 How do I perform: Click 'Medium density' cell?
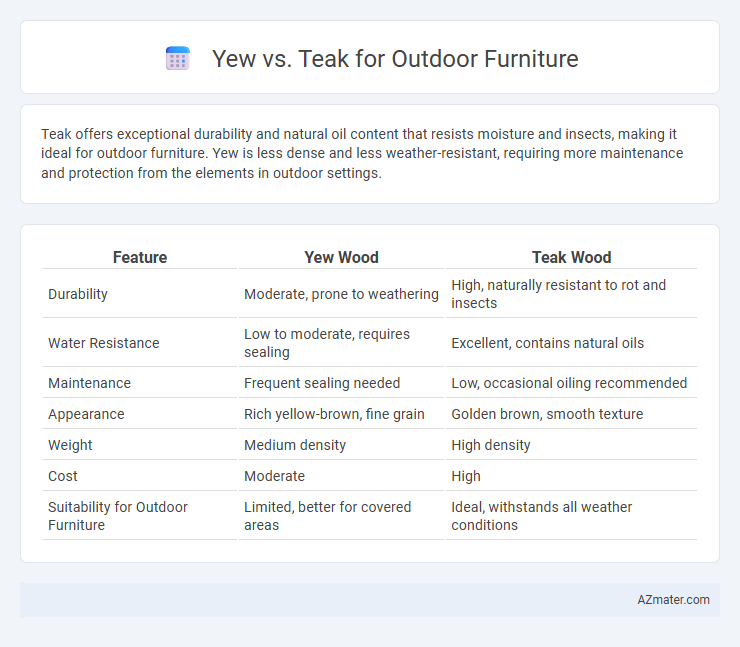[341, 445]
